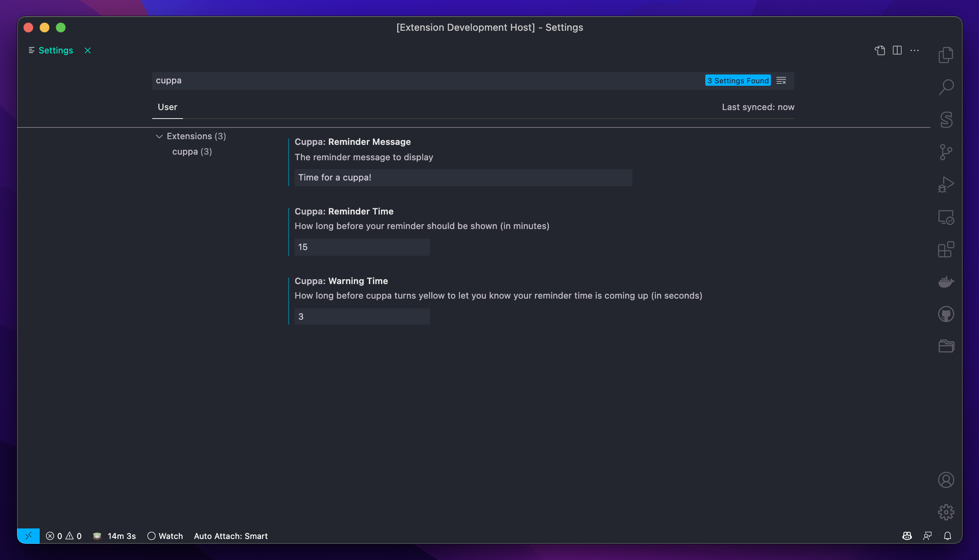Open the Source Control view
Viewport: 979px width, 560px height.
coord(946,152)
